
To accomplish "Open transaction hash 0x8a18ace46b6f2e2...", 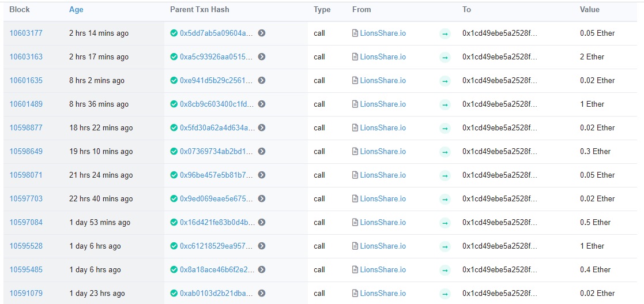I will pos(217,270).
